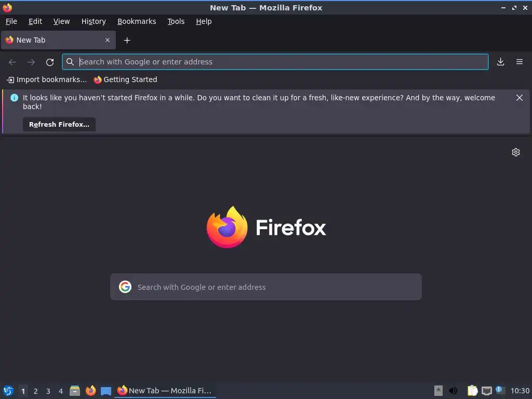Image resolution: width=532 pixels, height=399 pixels.
Task: Open the History menu
Action: click(94, 21)
